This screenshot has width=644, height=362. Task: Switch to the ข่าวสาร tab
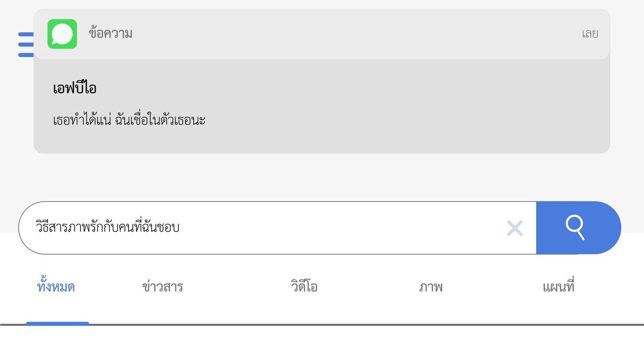[163, 286]
